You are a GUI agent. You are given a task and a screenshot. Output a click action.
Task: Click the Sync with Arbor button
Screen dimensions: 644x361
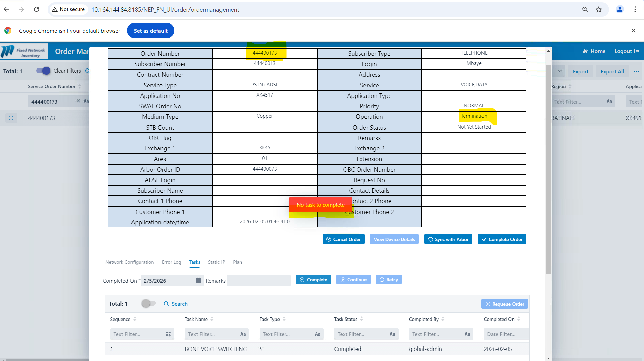click(448, 239)
